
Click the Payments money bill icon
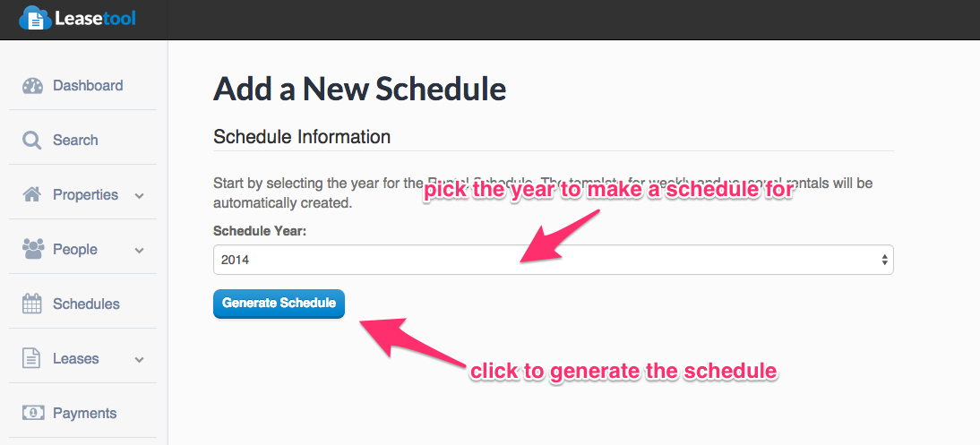[x=33, y=413]
